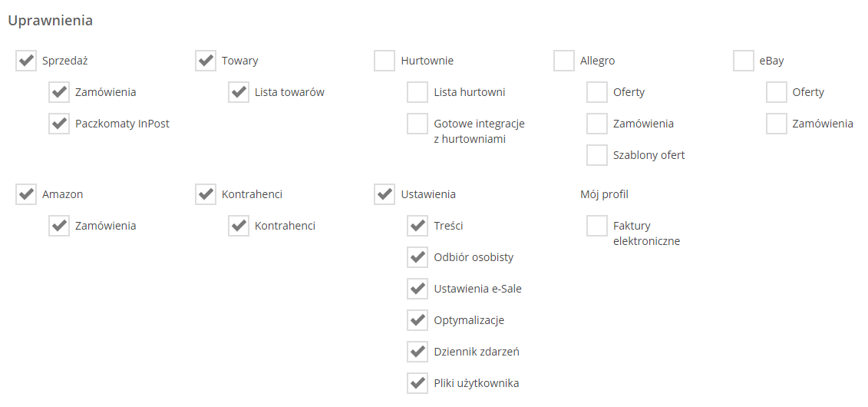Tick Gotowe integracje z hurtowniami

pyautogui.click(x=417, y=124)
